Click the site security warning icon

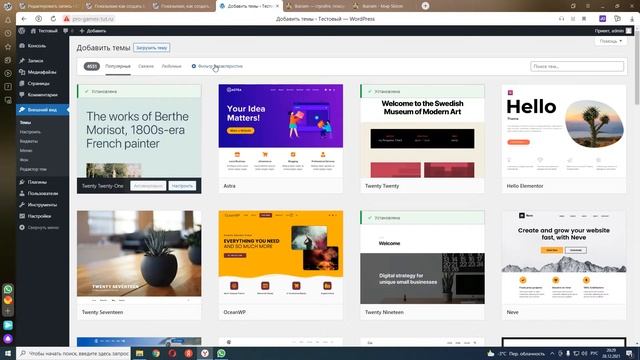pyautogui.click(x=66, y=19)
